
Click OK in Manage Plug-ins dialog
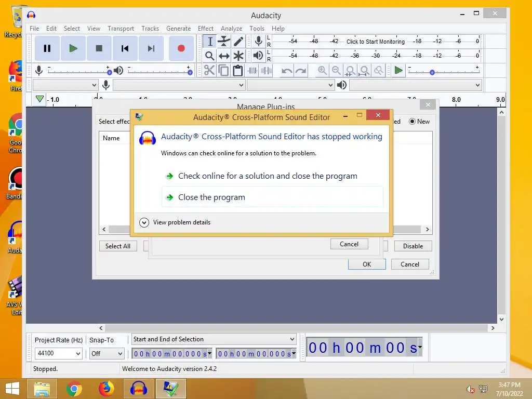point(367,264)
